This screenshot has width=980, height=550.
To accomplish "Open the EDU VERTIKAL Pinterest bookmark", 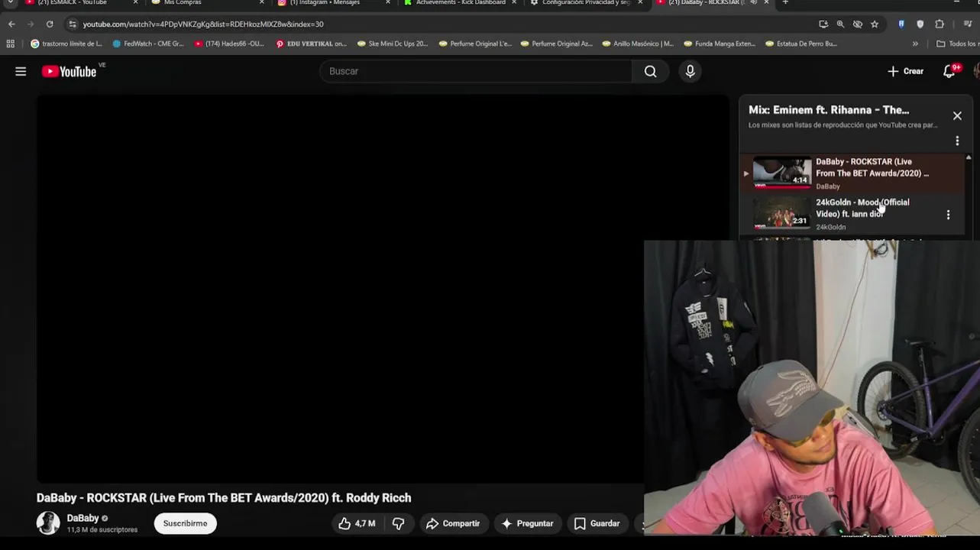I will coord(311,44).
